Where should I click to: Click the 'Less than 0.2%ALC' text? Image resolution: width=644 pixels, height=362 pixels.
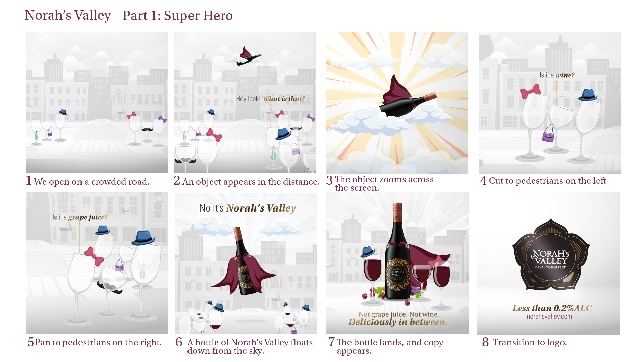point(552,308)
